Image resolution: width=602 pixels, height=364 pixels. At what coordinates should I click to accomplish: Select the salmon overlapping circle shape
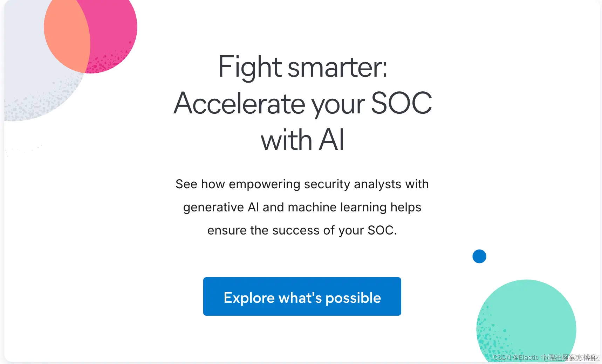pyautogui.click(x=67, y=35)
